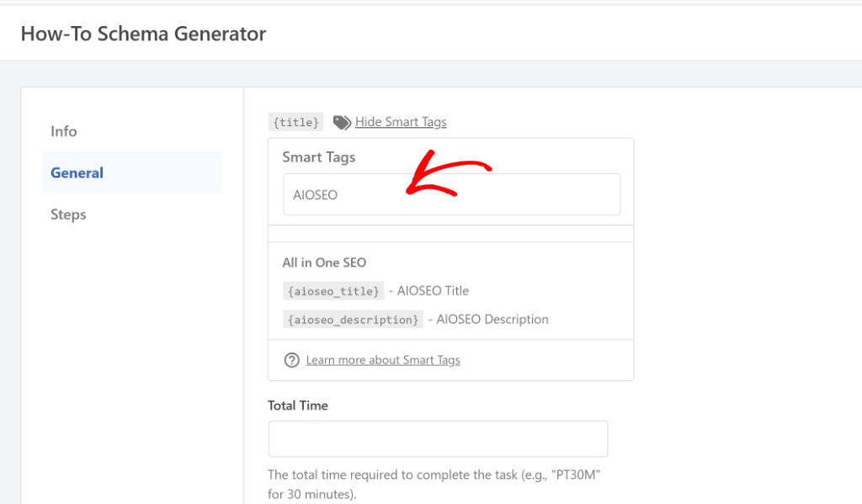Image resolution: width=862 pixels, height=504 pixels.
Task: Click Hide Smart Tags link
Action: (x=401, y=122)
